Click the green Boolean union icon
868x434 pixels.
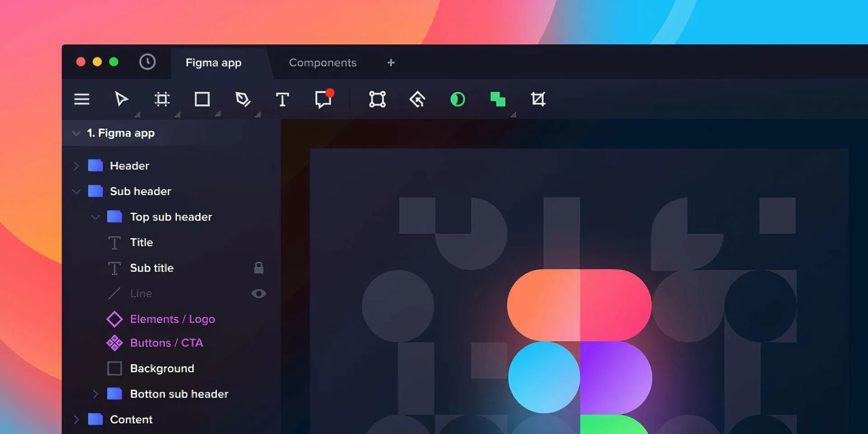(498, 99)
